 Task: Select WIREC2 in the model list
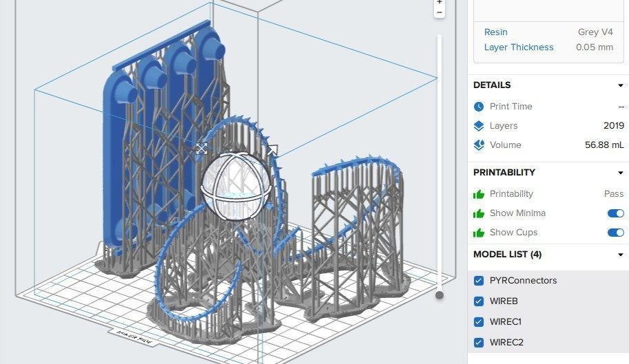pos(506,343)
